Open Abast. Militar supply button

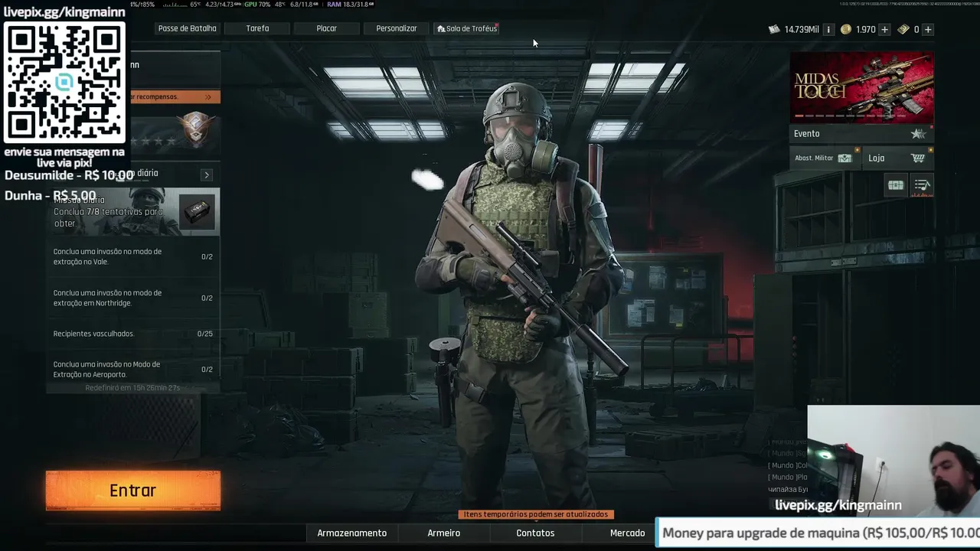point(824,158)
